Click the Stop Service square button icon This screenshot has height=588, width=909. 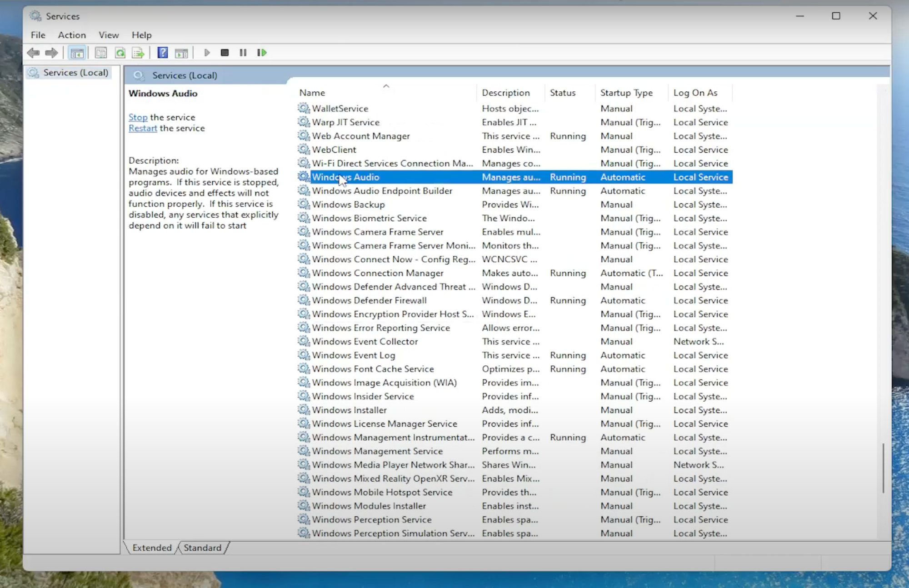pos(225,52)
